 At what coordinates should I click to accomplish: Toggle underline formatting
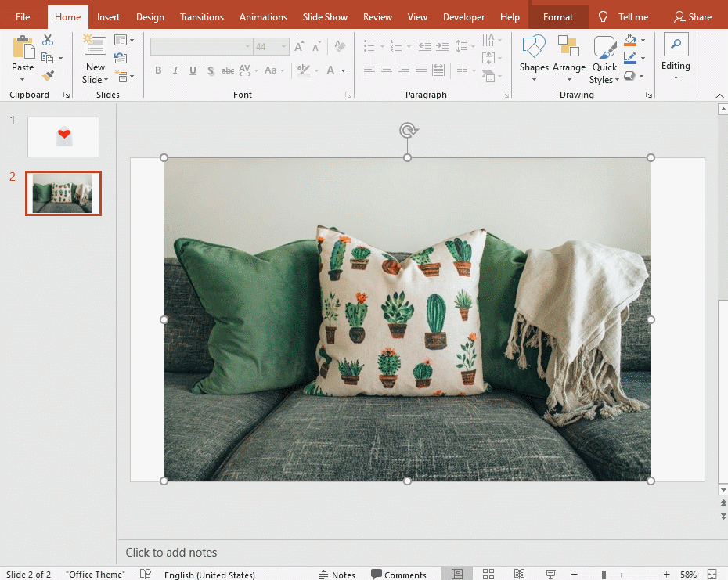tap(193, 70)
